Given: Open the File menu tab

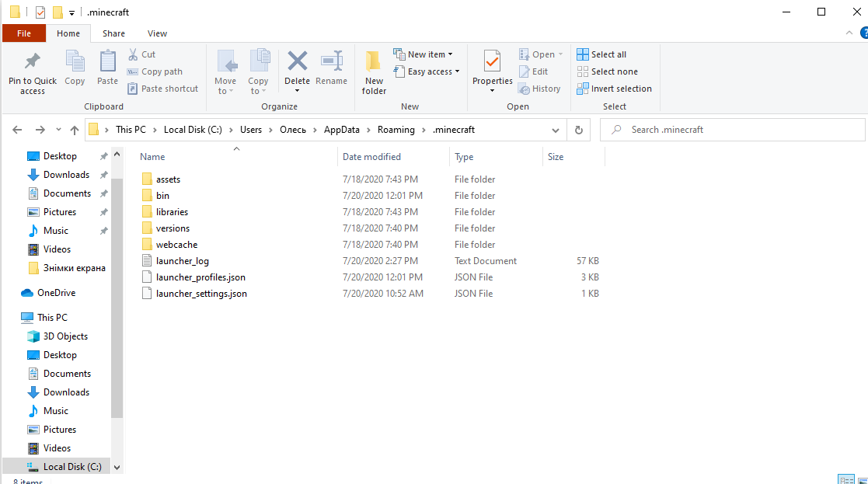Looking at the screenshot, I should 24,33.
